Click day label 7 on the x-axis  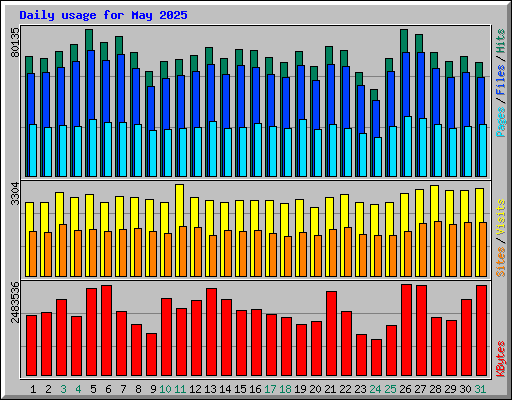[123, 389]
